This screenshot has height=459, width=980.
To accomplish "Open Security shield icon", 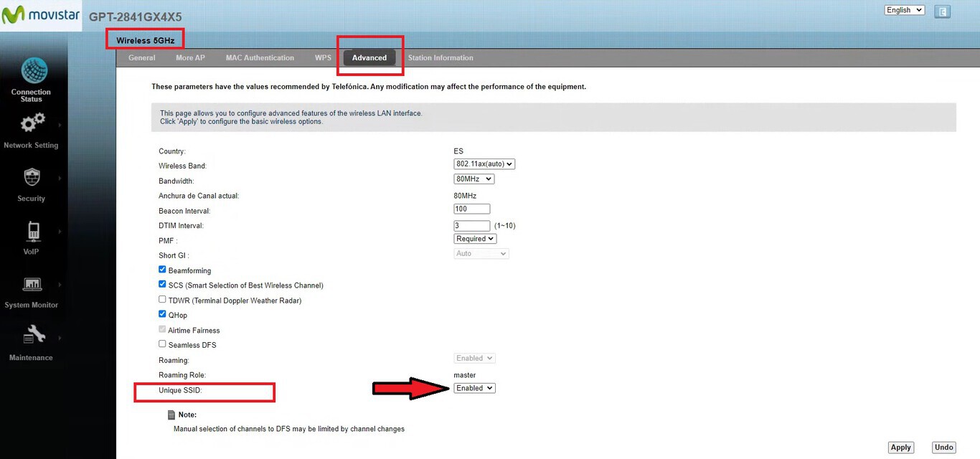I will tap(32, 177).
